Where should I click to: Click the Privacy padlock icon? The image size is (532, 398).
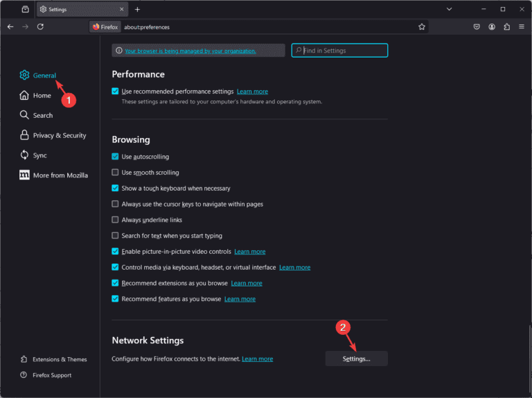click(24, 135)
